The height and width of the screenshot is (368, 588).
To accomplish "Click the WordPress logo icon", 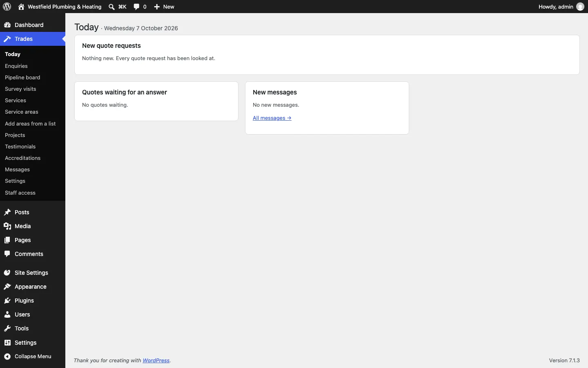I will [7, 7].
